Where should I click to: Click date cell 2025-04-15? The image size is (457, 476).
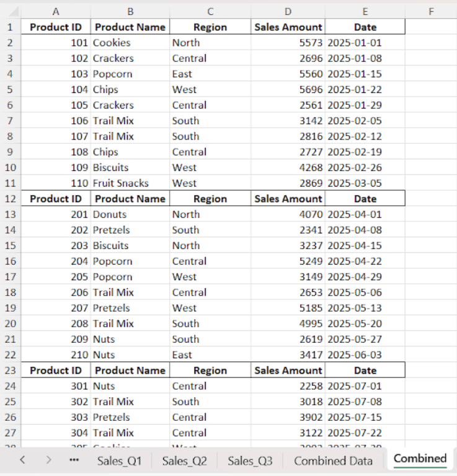click(x=365, y=245)
